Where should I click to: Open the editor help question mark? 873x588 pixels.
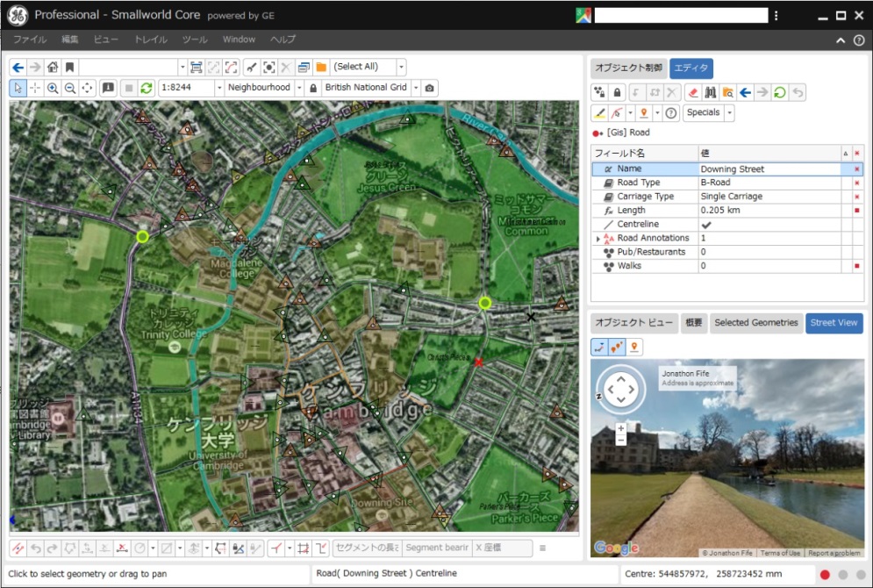tap(671, 113)
